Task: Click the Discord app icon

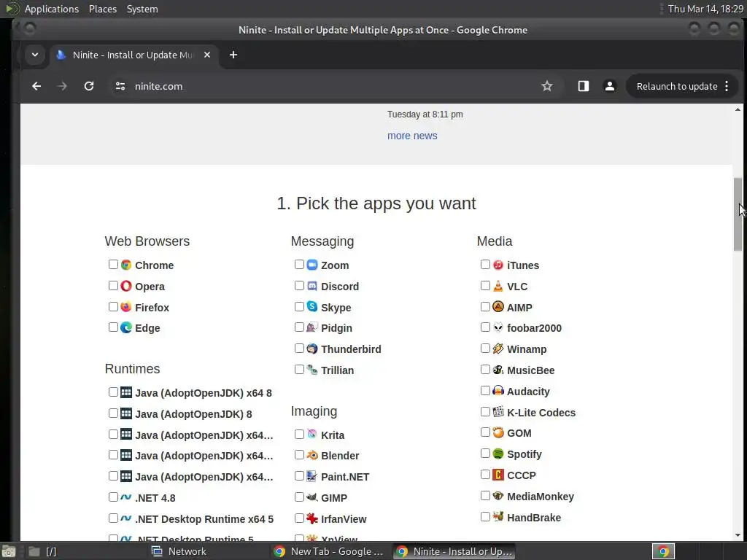Action: pyautogui.click(x=312, y=286)
